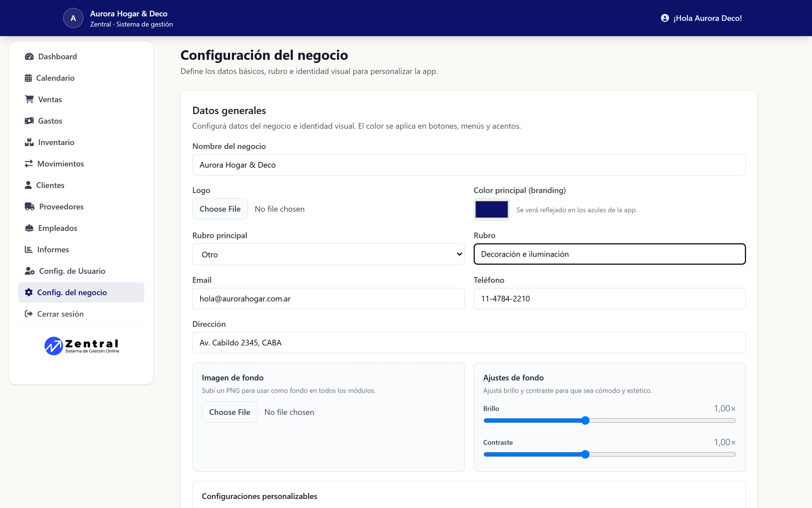Open the Empleados section
The height and width of the screenshot is (508, 812).
(81, 228)
